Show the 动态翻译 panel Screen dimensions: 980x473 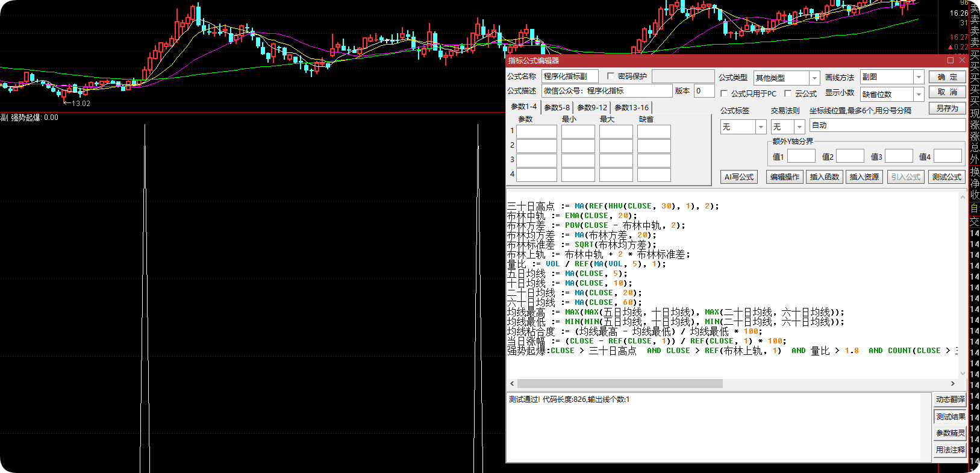tap(950, 399)
